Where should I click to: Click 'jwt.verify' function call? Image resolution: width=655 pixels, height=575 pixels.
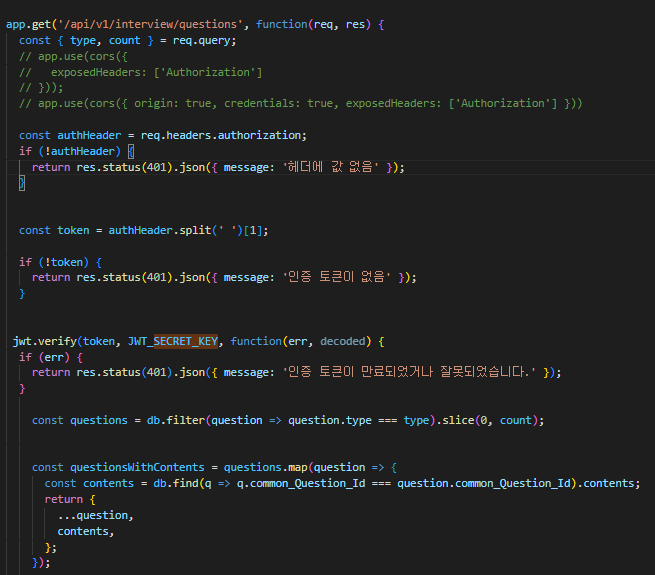[x=45, y=341]
